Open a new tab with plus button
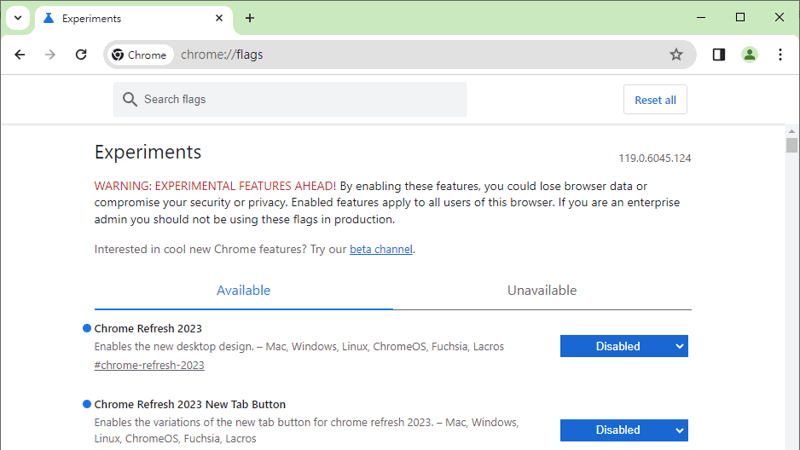Image resolution: width=800 pixels, height=450 pixels. coord(249,18)
